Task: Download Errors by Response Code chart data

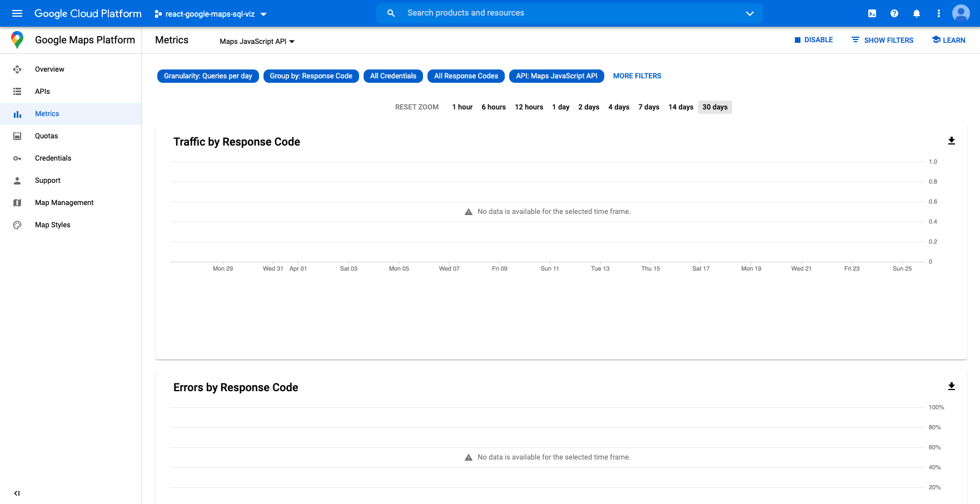Action: (952, 386)
